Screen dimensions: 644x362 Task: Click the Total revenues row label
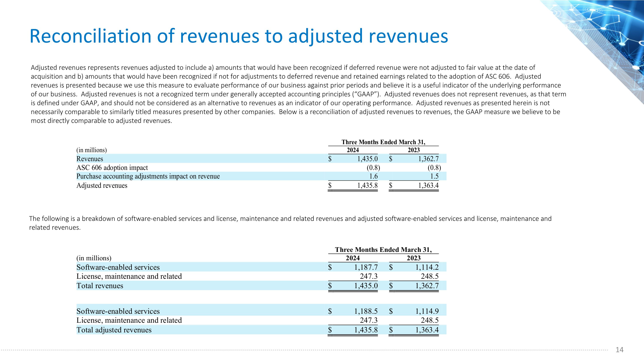click(100, 286)
